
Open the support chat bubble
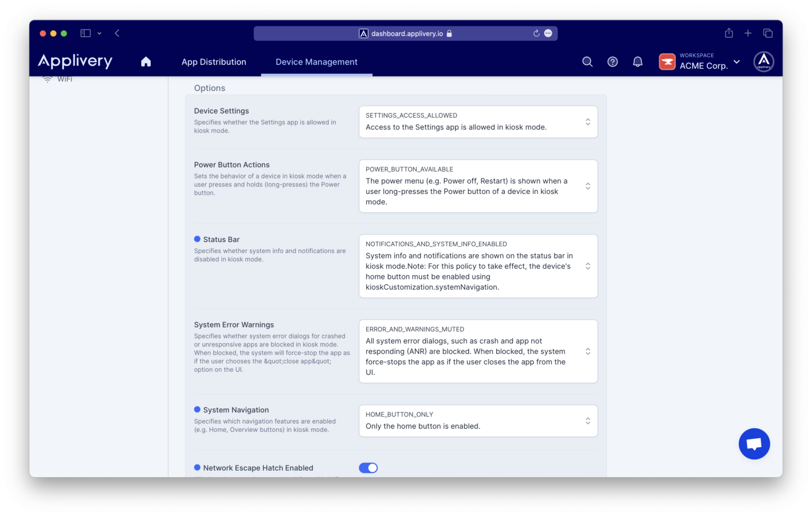(x=754, y=444)
